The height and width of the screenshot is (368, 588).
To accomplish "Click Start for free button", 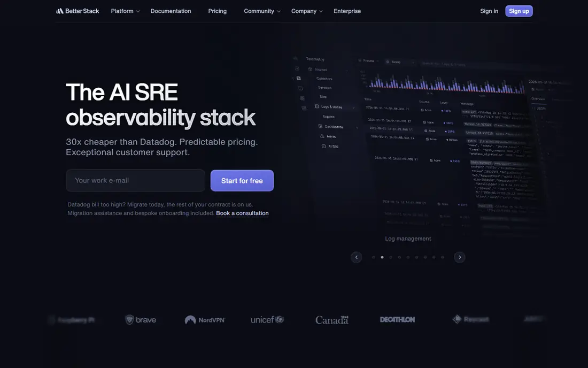I will click(x=242, y=180).
